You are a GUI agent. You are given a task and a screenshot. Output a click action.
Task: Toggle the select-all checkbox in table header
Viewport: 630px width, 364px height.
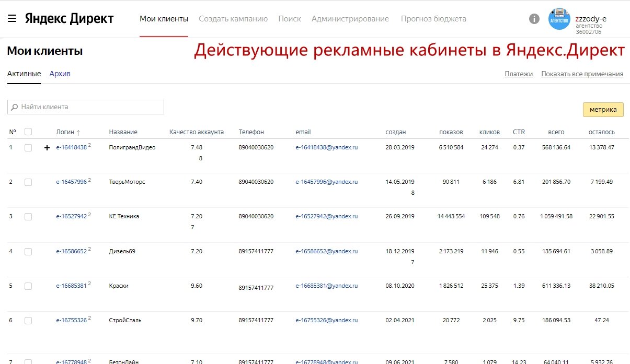tap(28, 132)
